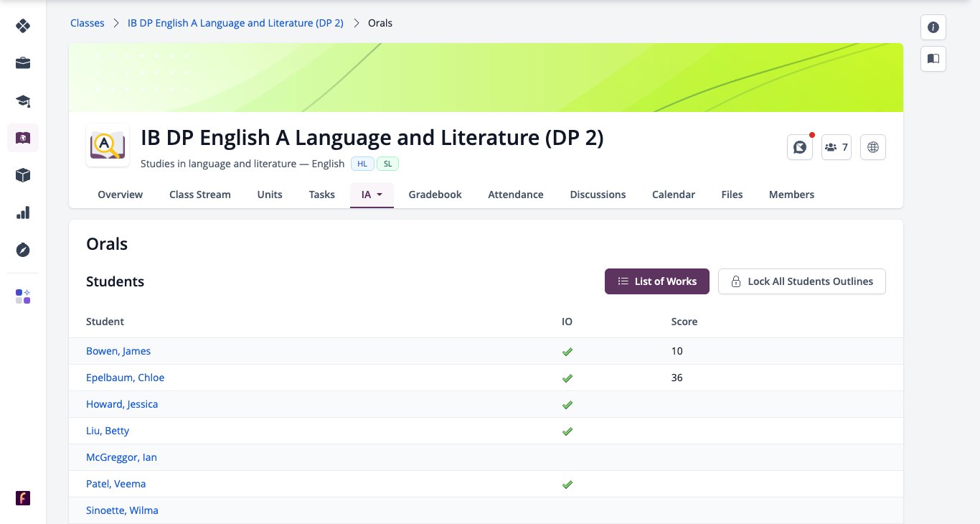
Task: Open the Members tab
Action: click(x=791, y=195)
